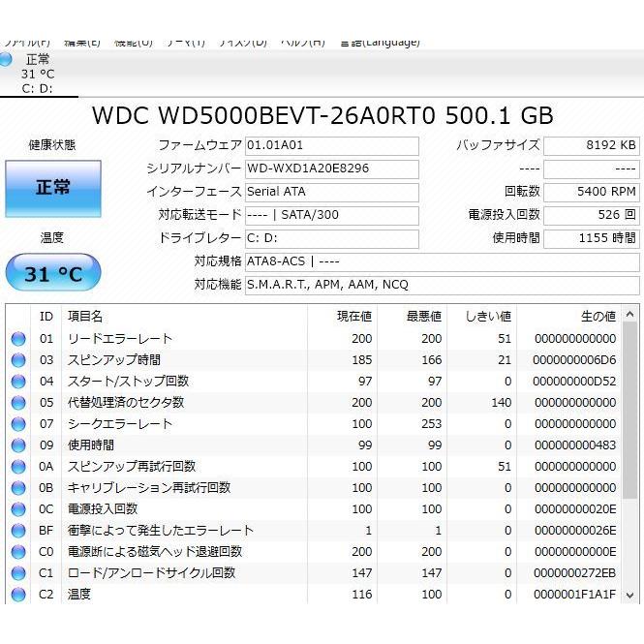Image resolution: width=644 pixels, height=644 pixels.
Task: Click serial number field WD-WXD1A20E8296
Action: (x=332, y=169)
